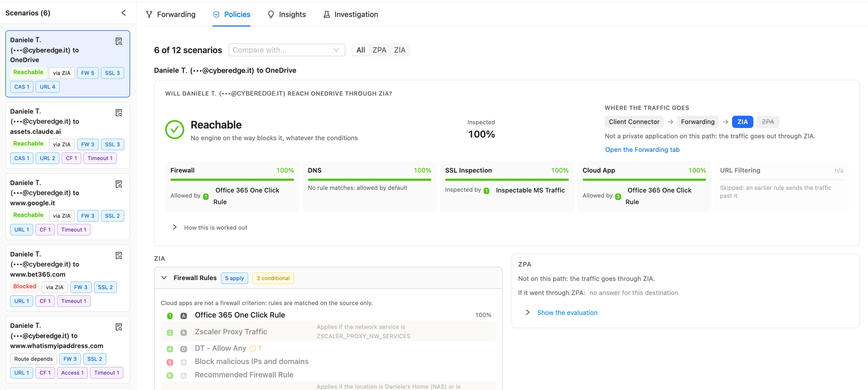Screen dimensions: 868x390
Task: Open details icon on the OneDrive scenario card
Action: pyautogui.click(x=119, y=41)
